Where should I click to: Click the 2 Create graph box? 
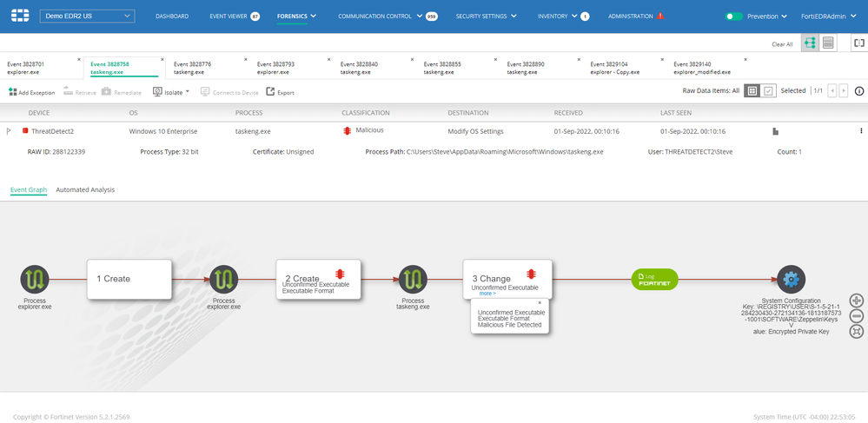(x=318, y=279)
